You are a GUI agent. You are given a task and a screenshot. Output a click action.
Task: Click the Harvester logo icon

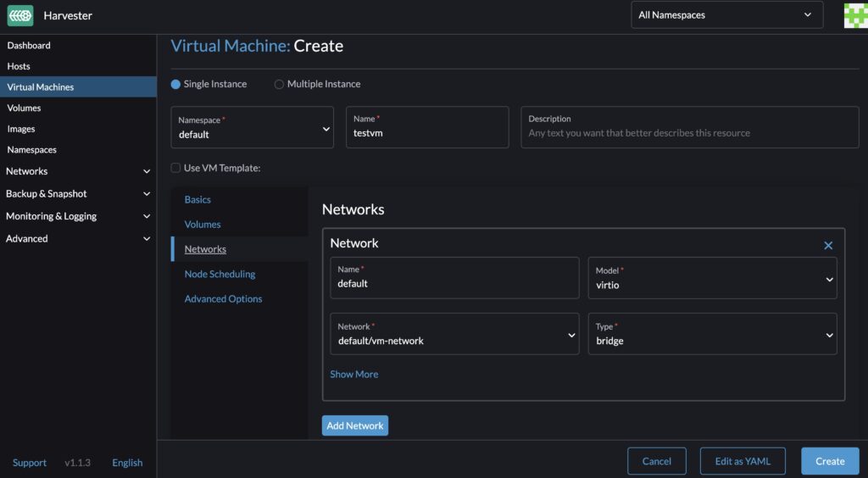[20, 15]
